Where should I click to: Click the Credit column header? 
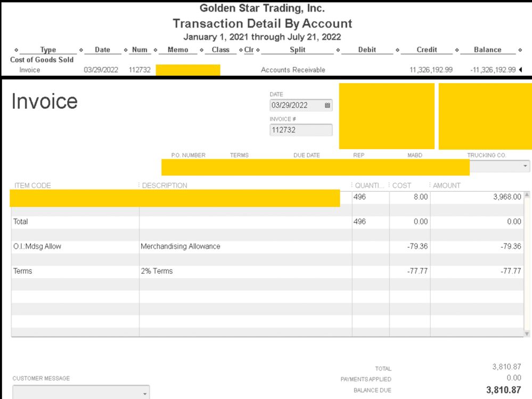tap(427, 50)
